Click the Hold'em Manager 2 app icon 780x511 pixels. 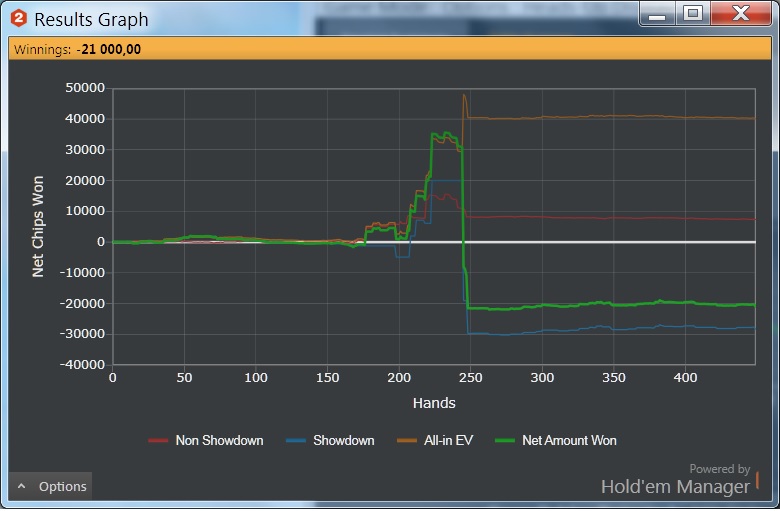19,18
